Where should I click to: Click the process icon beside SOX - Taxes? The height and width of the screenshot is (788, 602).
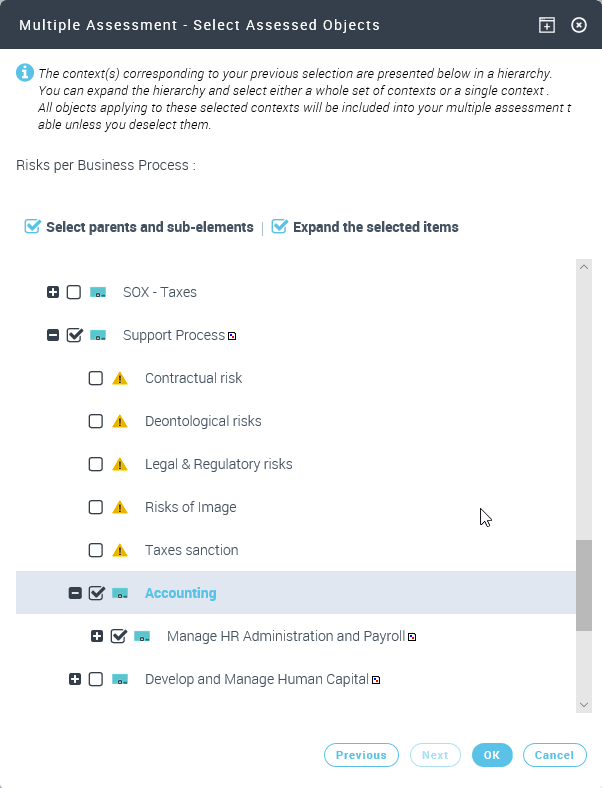(x=98, y=292)
